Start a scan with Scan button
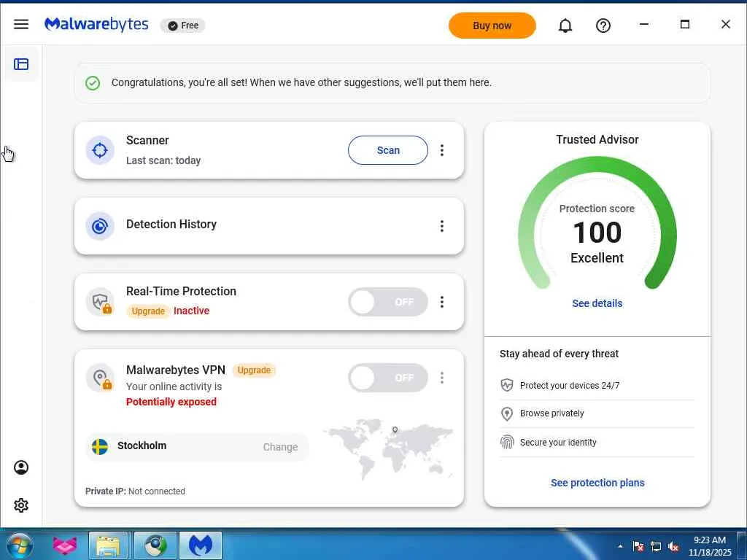The image size is (747, 560). click(388, 150)
